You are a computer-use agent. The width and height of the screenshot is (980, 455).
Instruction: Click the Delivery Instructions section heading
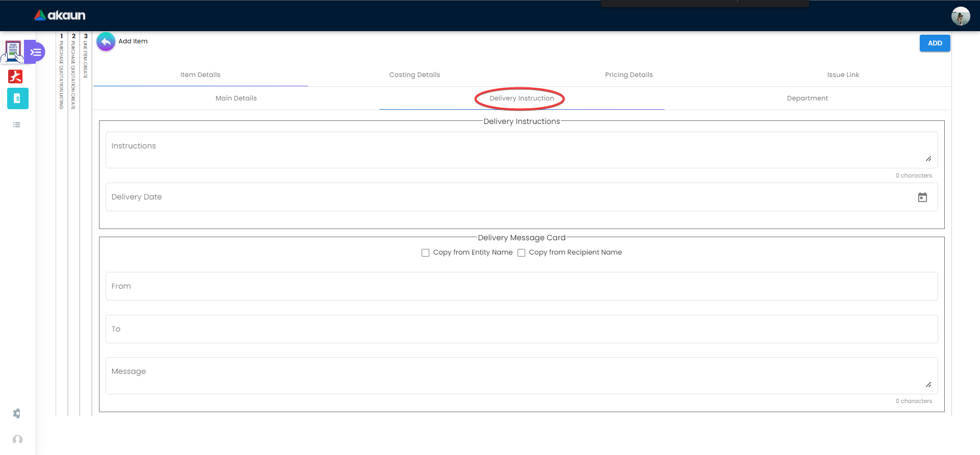coord(522,121)
